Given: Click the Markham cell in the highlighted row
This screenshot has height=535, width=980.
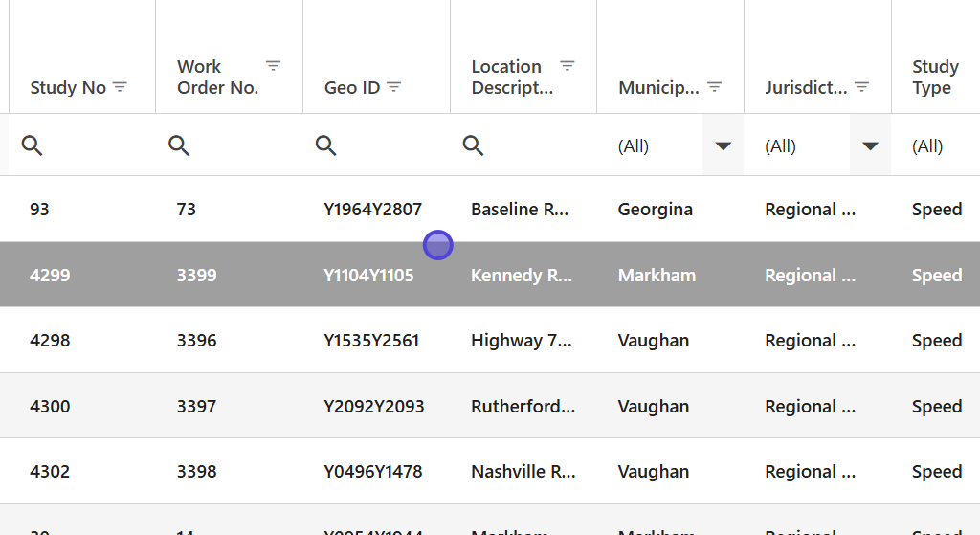Looking at the screenshot, I should click(657, 276).
